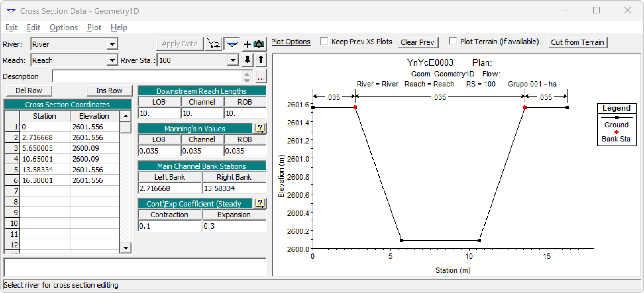Click the Del Row button
The width and height of the screenshot is (644, 293).
29,91
